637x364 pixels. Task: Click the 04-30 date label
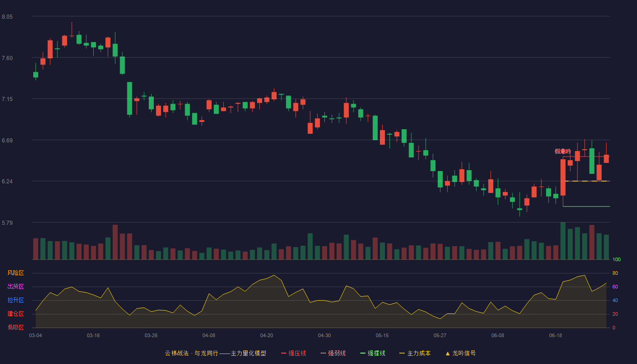pos(324,335)
